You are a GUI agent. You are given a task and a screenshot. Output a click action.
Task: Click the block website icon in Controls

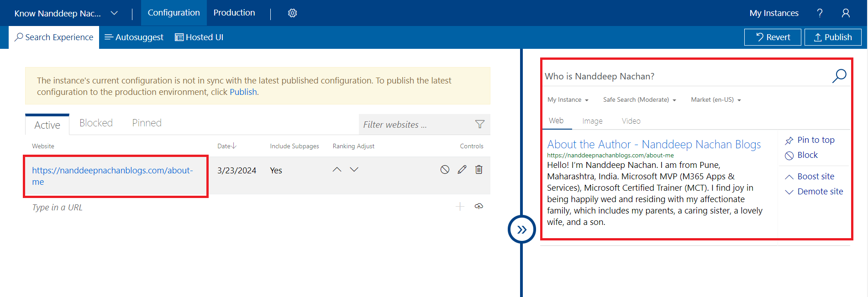pos(445,170)
